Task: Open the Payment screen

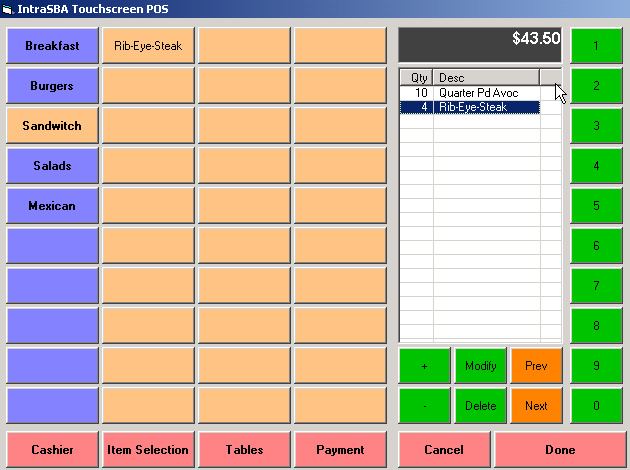Action: coord(340,450)
